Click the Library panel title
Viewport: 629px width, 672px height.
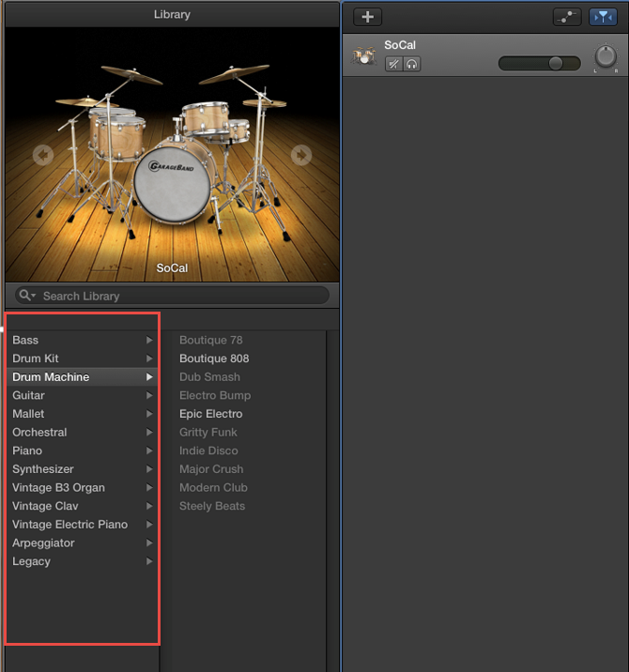172,15
